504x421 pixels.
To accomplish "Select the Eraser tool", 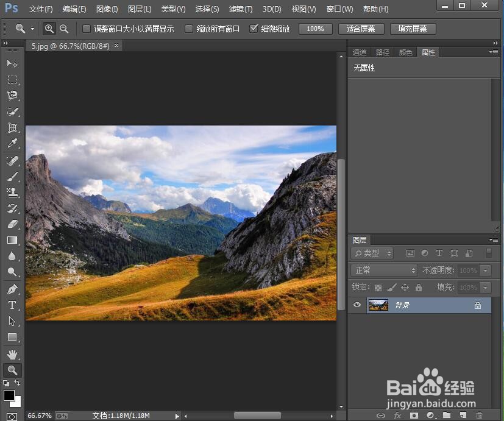I will tap(12, 224).
